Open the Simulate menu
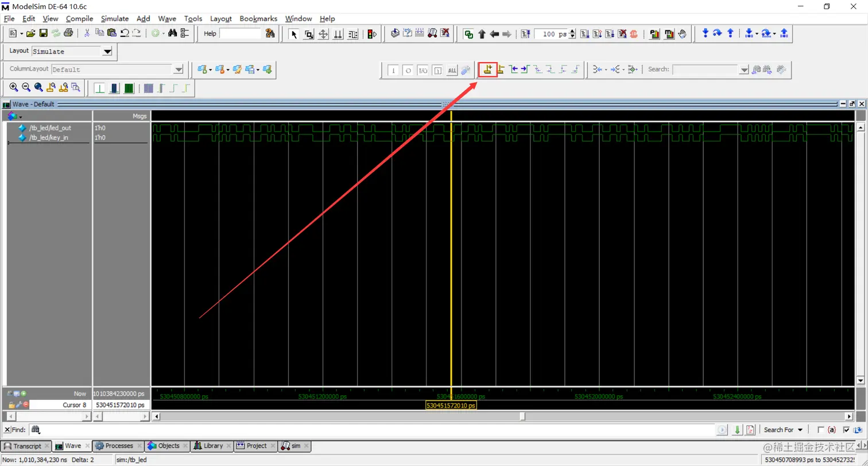The height and width of the screenshot is (466, 868). tap(115, 18)
